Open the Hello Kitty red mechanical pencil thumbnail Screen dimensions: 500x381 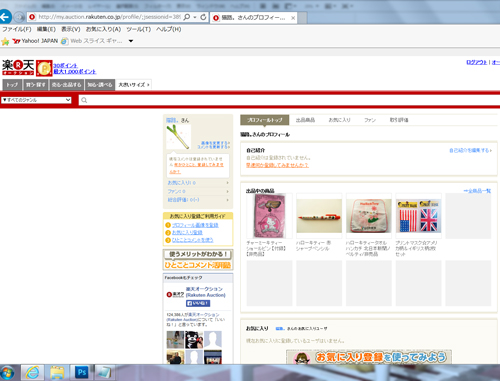coord(319,216)
